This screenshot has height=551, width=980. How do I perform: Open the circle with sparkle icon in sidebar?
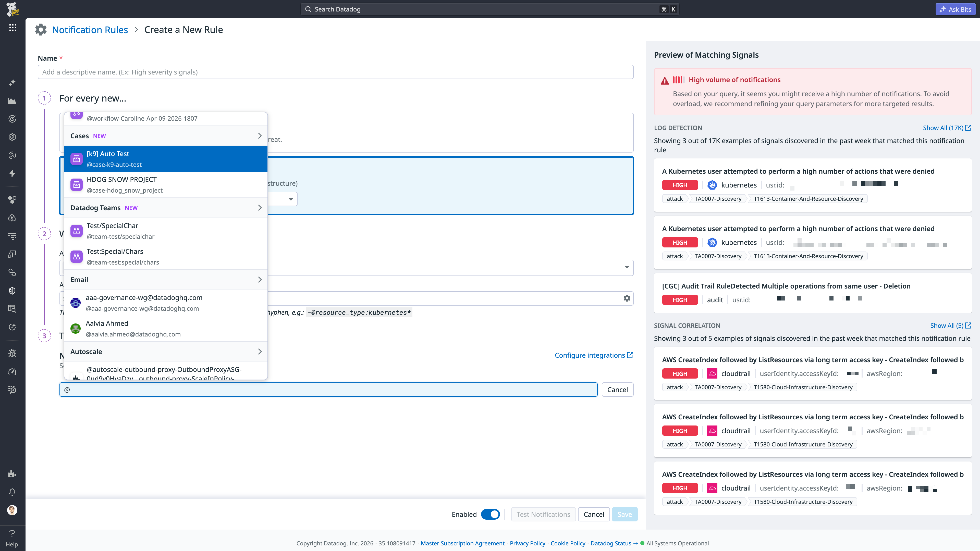point(13,327)
